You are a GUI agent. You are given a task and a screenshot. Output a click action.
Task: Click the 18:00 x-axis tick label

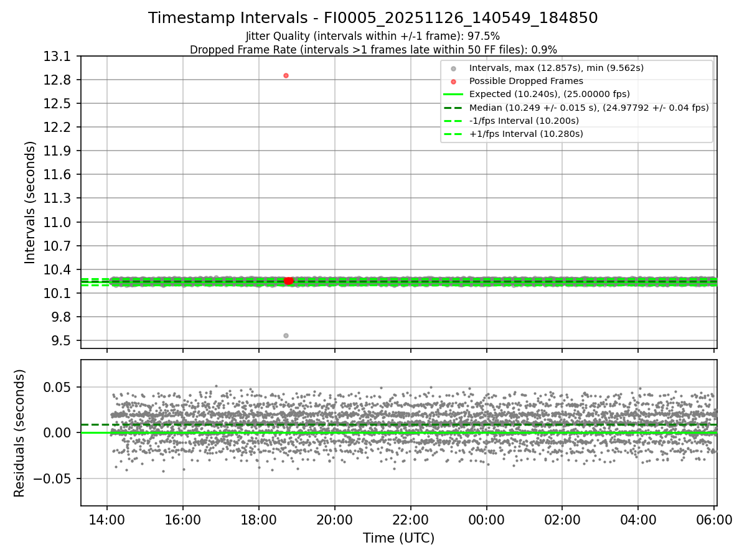(x=259, y=520)
